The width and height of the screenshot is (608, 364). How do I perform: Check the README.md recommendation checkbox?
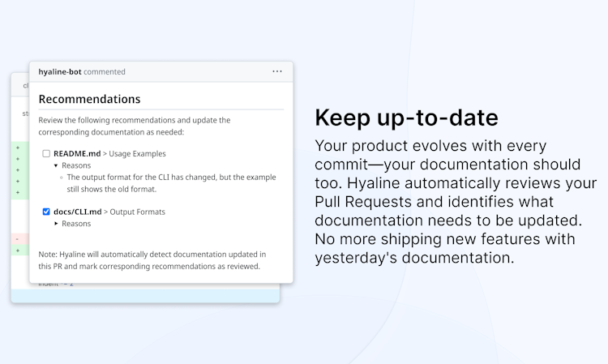46,153
